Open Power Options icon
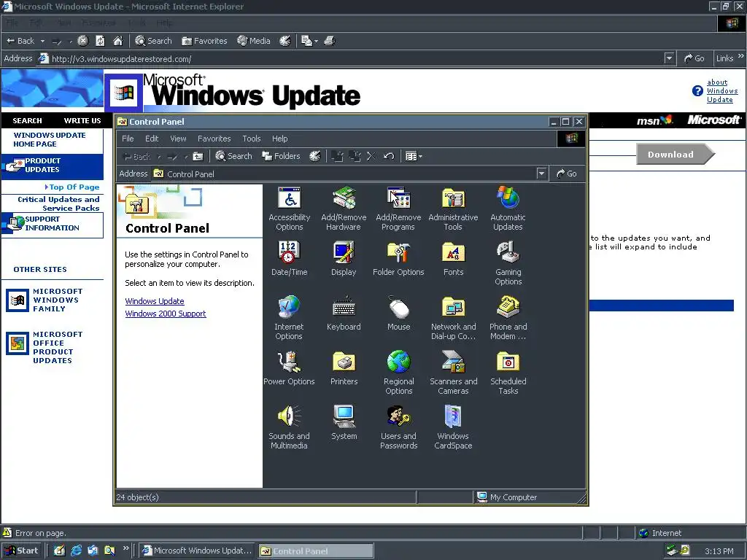Viewport: 747px width, 560px height. click(x=289, y=368)
